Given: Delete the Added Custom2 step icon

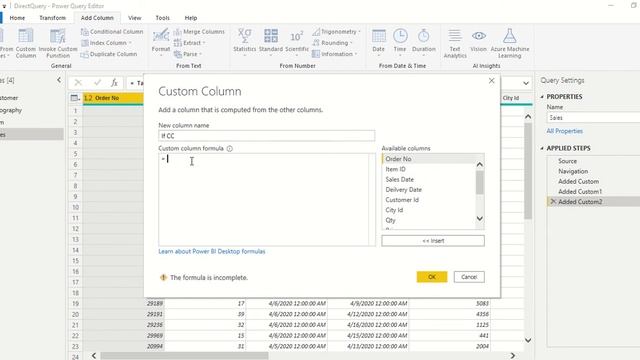Looking at the screenshot, I should (553, 202).
